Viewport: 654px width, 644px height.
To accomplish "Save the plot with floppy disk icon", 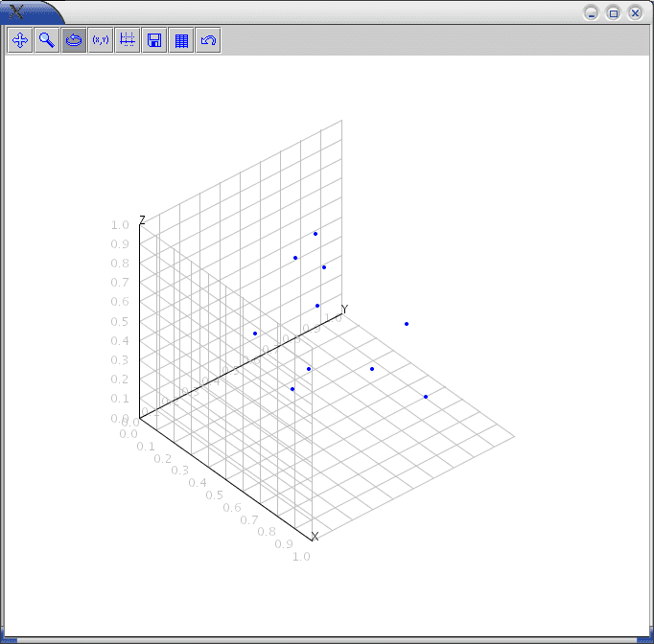I will 153,40.
